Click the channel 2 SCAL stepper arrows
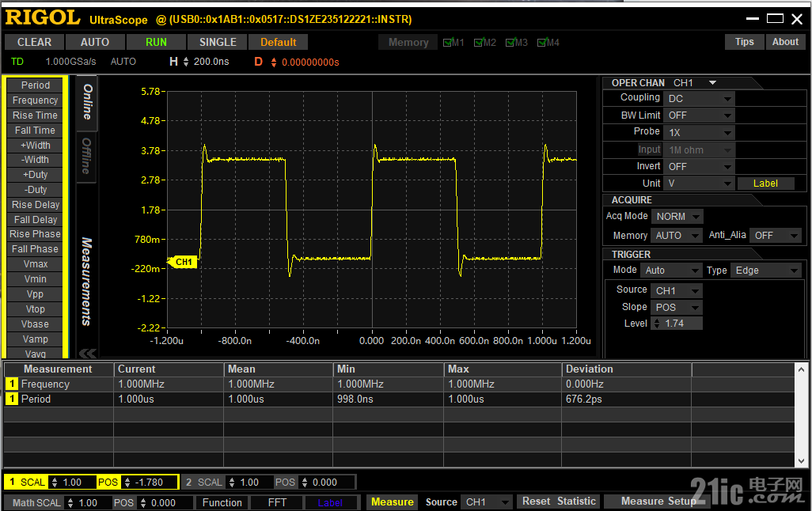The width and height of the screenshot is (812, 511). [231, 483]
